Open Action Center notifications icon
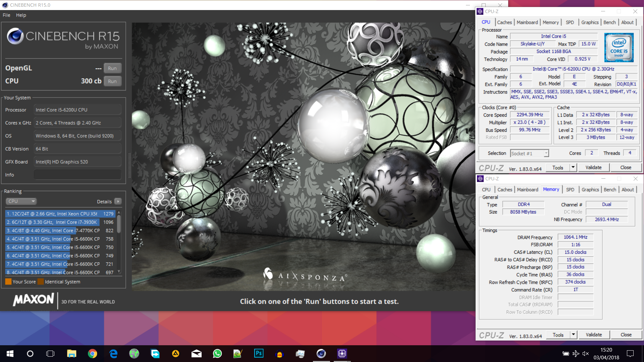 tap(630, 354)
